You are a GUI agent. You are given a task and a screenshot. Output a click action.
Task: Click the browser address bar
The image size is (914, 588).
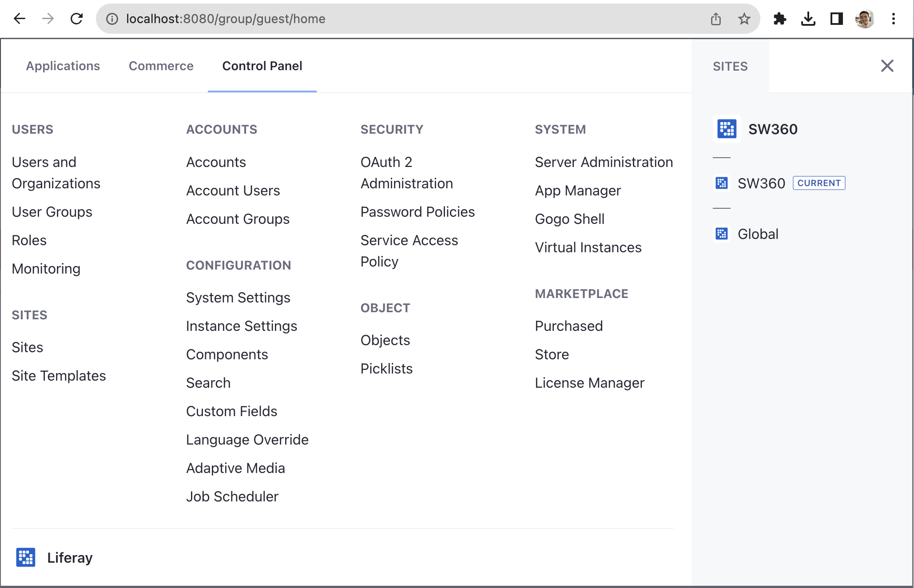pyautogui.click(x=400, y=19)
